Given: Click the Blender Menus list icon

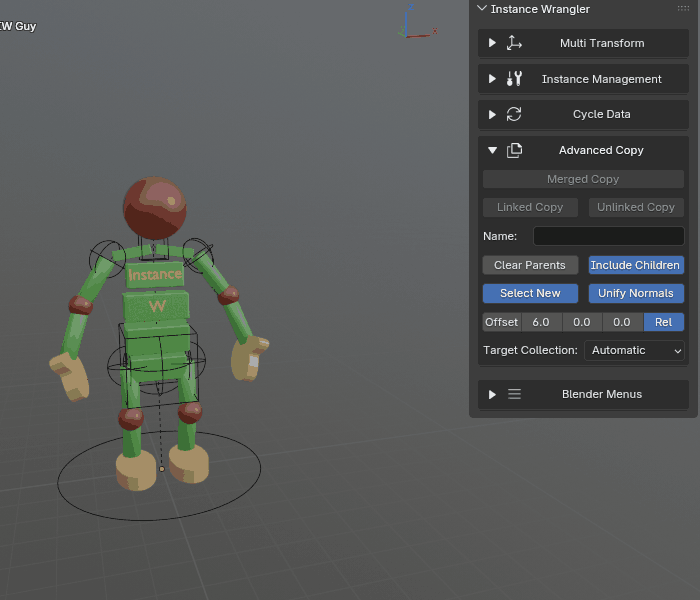Looking at the screenshot, I should click(514, 394).
